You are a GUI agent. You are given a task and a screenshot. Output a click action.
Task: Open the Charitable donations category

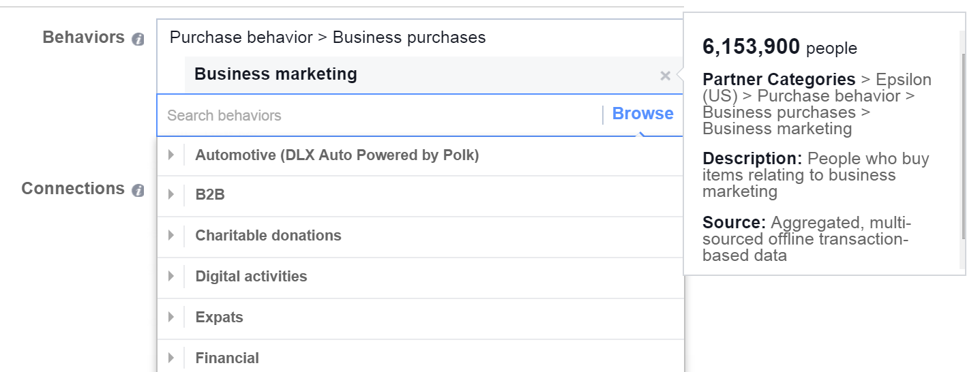[x=268, y=236]
